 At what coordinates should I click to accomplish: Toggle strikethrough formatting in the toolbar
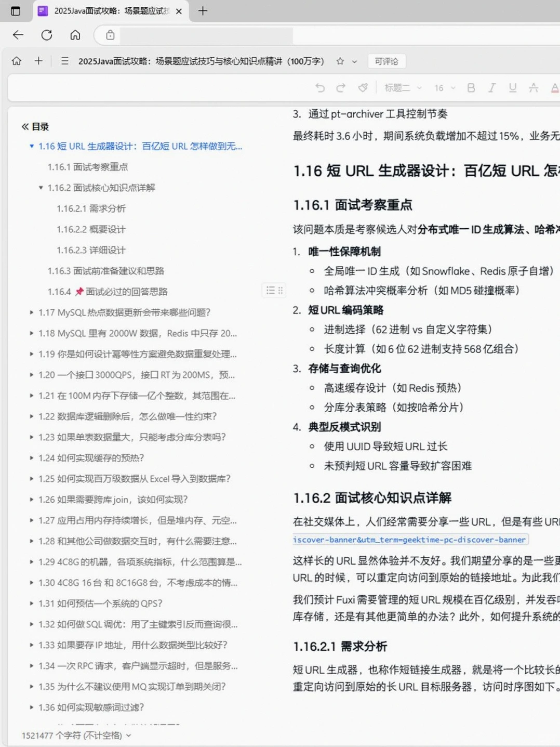click(x=534, y=88)
